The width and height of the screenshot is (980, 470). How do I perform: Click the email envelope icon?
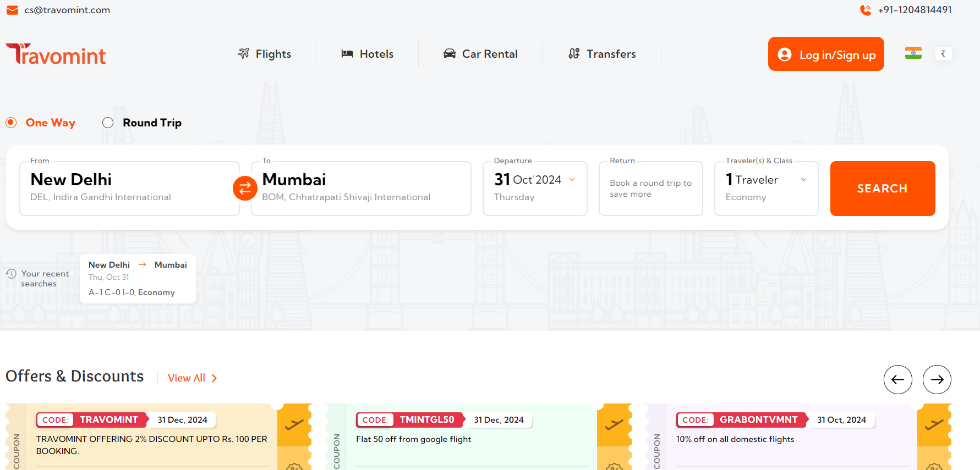pyautogui.click(x=12, y=10)
